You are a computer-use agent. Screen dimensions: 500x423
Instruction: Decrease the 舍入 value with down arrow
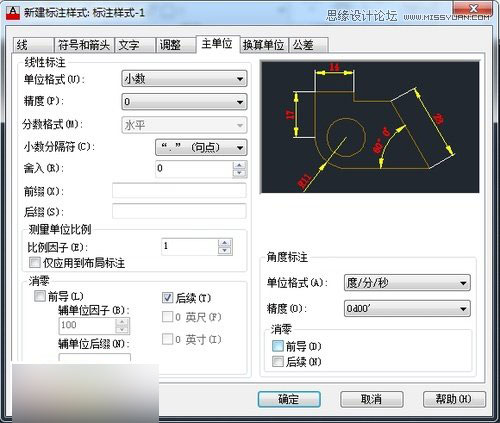point(239,173)
